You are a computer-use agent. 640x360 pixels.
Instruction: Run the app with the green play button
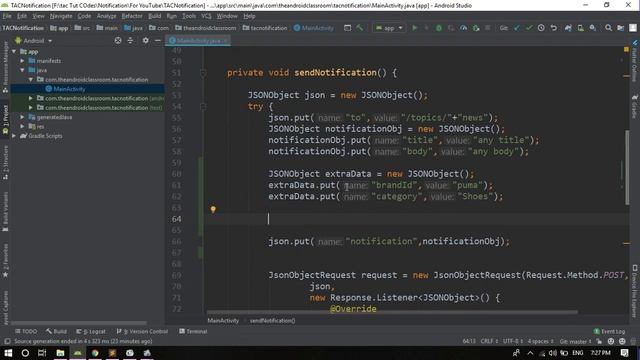click(414, 28)
